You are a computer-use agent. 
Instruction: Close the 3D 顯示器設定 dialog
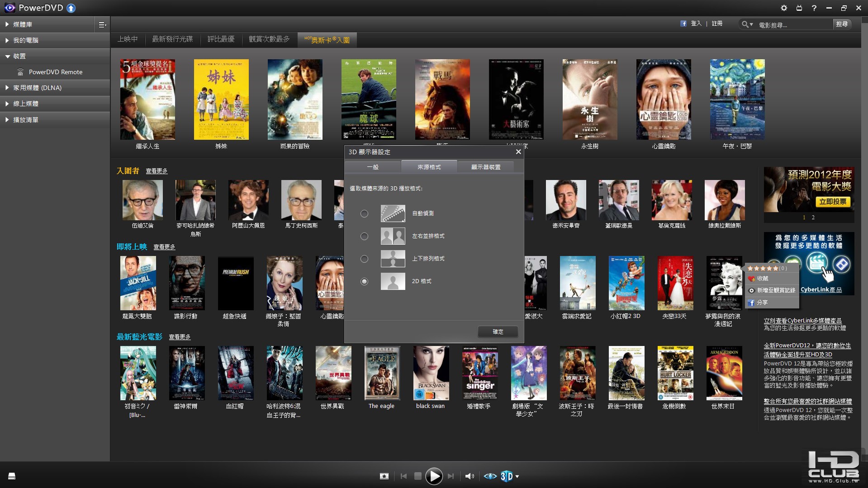518,152
